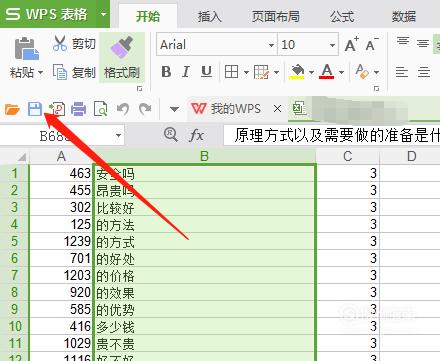The image size is (440, 361).
Task: Click the Redo arrow
Action: click(x=145, y=109)
